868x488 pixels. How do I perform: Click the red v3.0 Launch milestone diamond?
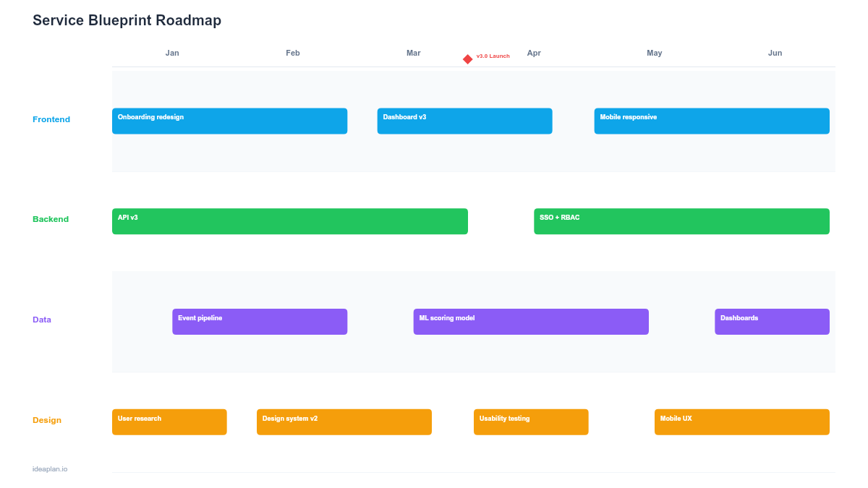pyautogui.click(x=467, y=59)
